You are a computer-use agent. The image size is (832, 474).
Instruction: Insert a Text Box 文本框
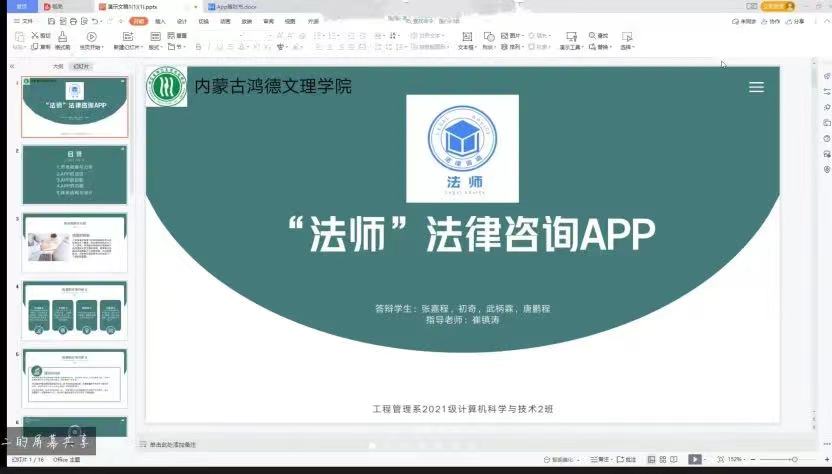[x=467, y=40]
